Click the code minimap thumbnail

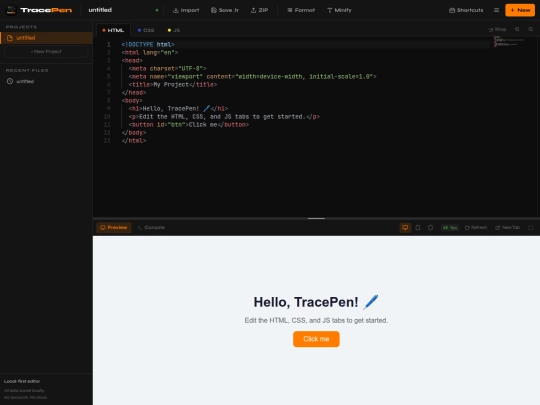point(509,41)
